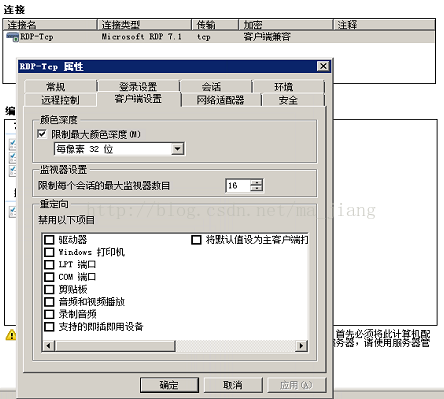Check the 驱动器 redirection box

(49, 240)
